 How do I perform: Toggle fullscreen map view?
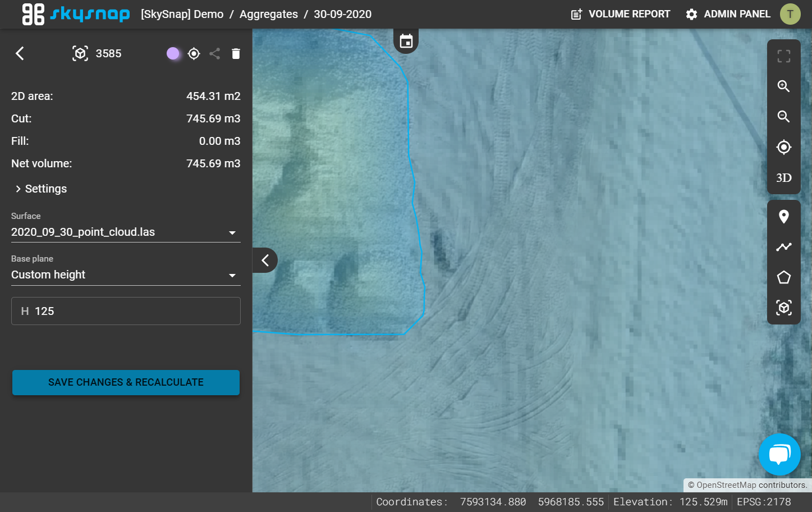[784, 56]
